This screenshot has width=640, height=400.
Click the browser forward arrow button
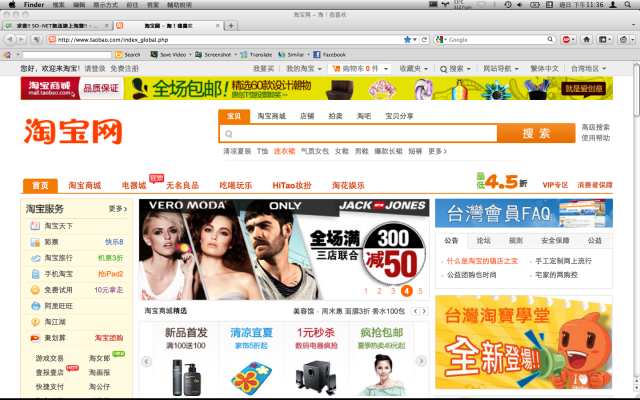point(21,40)
